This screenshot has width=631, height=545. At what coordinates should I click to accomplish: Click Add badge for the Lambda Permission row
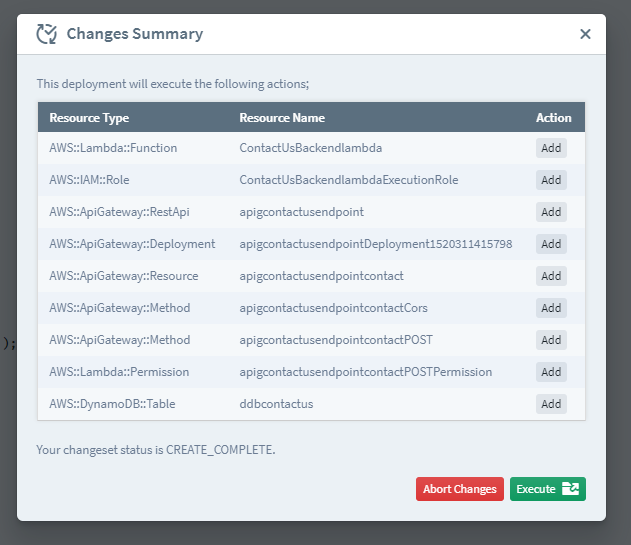[x=551, y=372]
